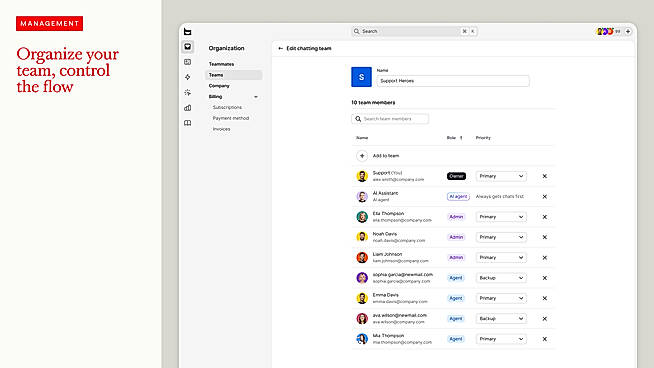
Task: Click the Owner role badge
Action: click(456, 176)
